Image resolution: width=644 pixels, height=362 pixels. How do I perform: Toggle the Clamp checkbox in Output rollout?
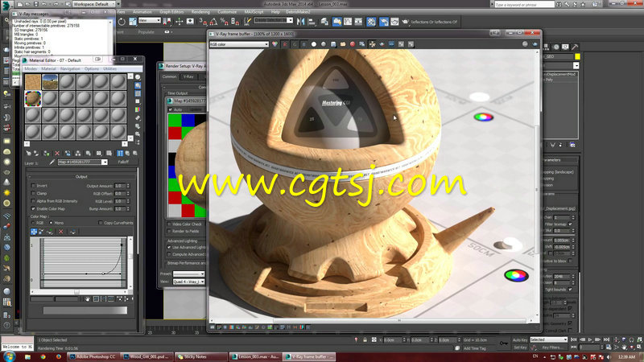(x=33, y=193)
